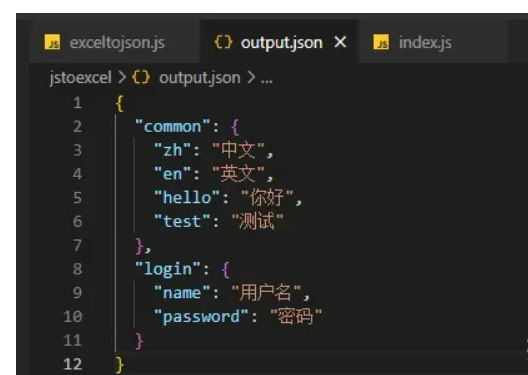Image resolution: width=528 pixels, height=375 pixels.
Task: Click the "hello" key on line 5
Action: point(187,198)
